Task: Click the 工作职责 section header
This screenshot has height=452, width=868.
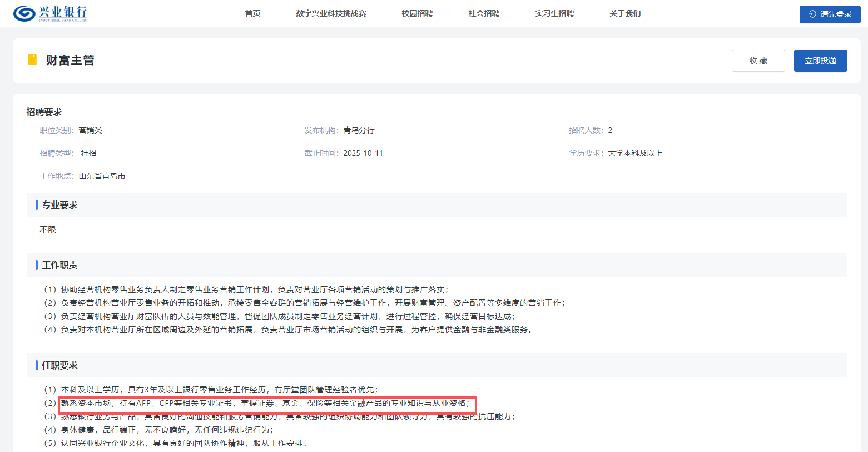Action: (60, 265)
